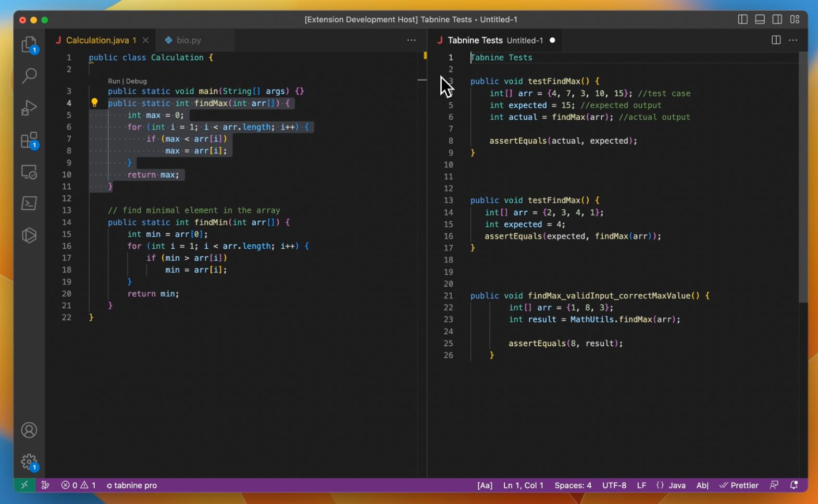818x504 pixels.
Task: Click 'int min = arr[0];' in Calculation.java
Action: 168,234
